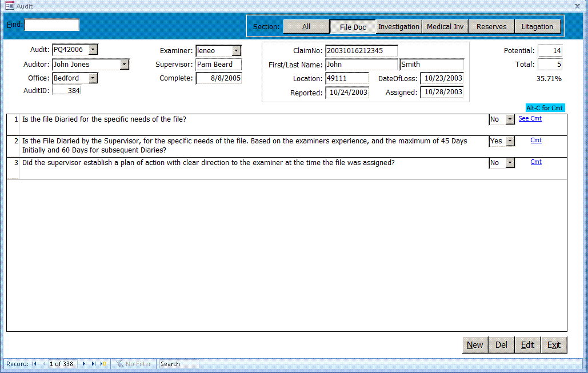Create a new blank record from navigator
Image resolution: width=588 pixels, height=373 pixels.
103,364
